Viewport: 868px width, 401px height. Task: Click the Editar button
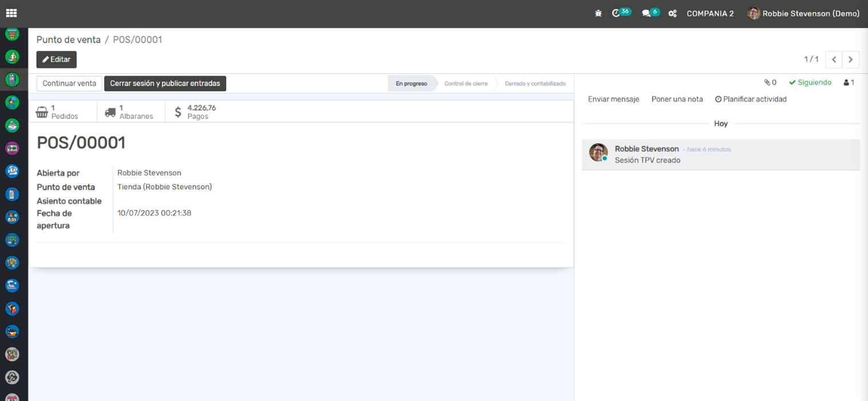(57, 59)
